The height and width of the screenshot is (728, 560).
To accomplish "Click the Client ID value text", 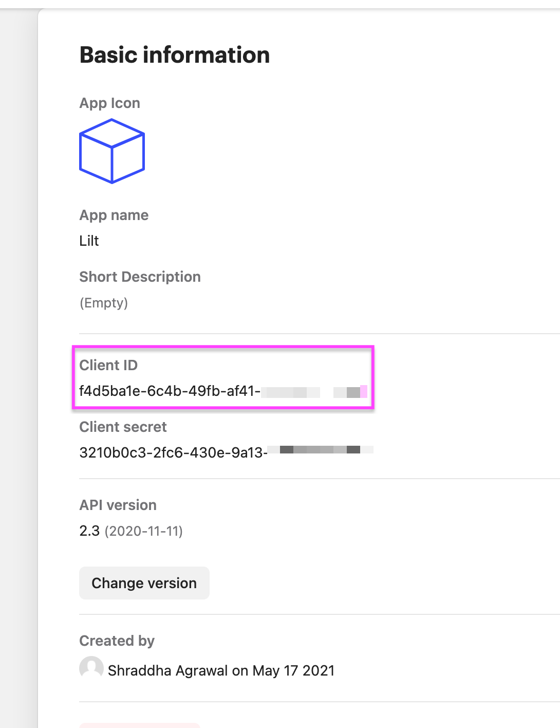I will pyautogui.click(x=223, y=391).
